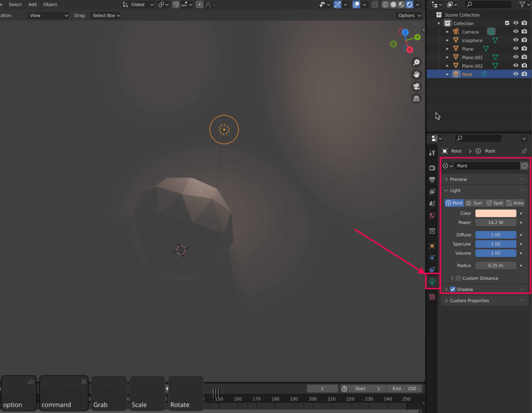
Task: Open the Texture properties tab
Action: coord(432,297)
